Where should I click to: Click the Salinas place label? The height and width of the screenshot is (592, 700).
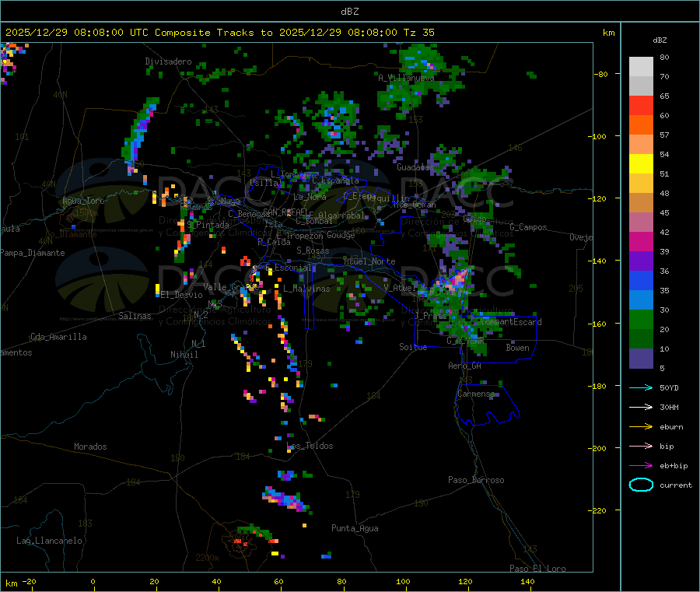pyautogui.click(x=135, y=316)
